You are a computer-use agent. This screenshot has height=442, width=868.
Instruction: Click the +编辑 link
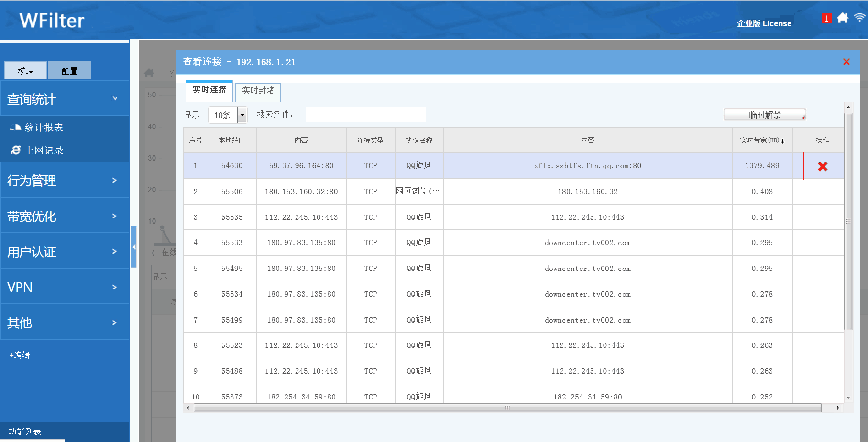(x=20, y=355)
